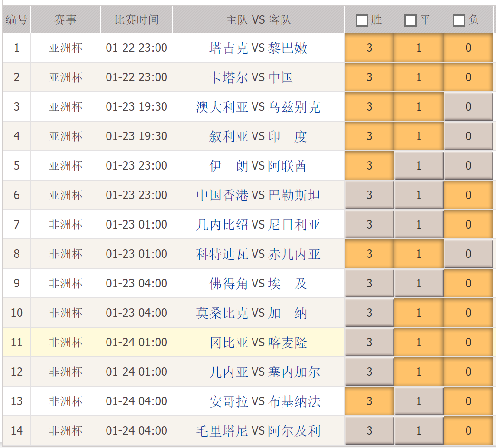Open match link 塔吉克 VS 黎巴嫩
This screenshot has height=448, width=496.
pos(258,48)
